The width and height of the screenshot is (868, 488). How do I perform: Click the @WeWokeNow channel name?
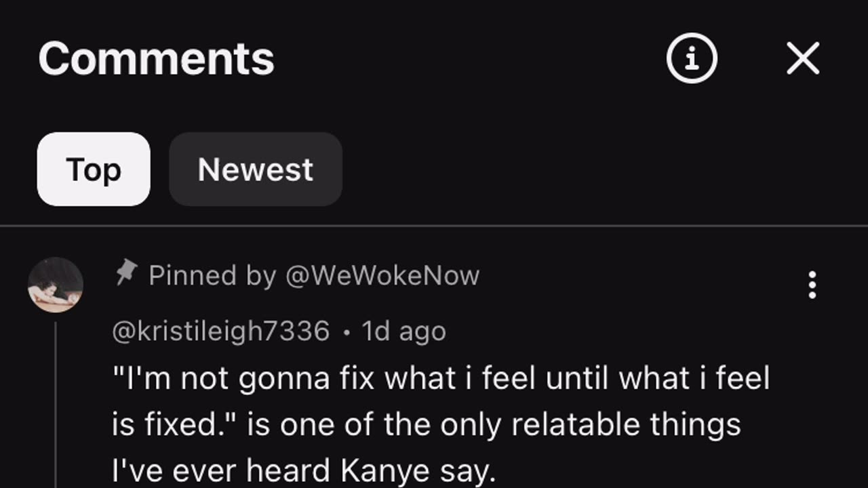pyautogui.click(x=382, y=276)
